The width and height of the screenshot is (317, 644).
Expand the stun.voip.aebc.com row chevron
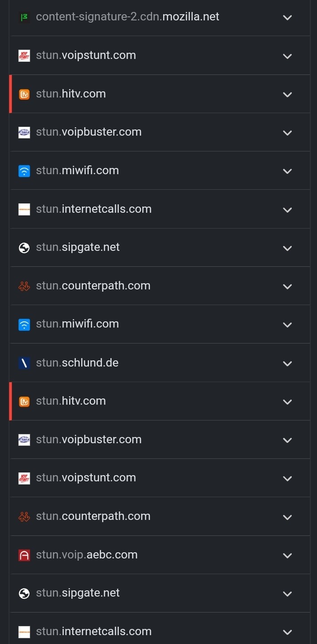tap(287, 555)
